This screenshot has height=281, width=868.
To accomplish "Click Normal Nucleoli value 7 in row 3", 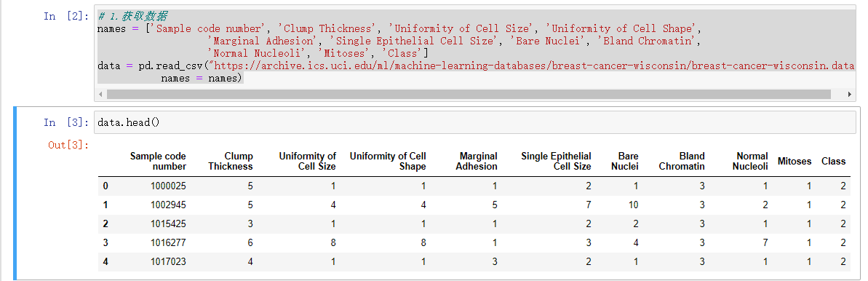I will (765, 242).
